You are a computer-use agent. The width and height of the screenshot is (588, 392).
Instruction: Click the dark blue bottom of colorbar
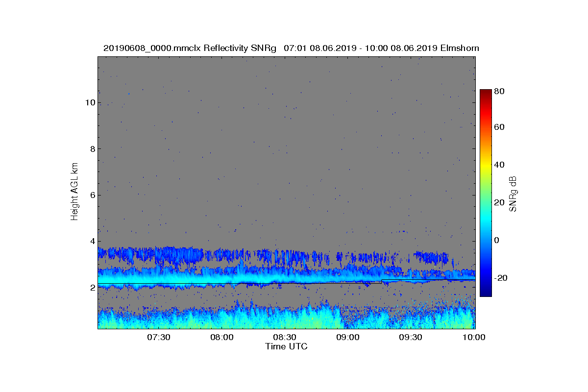pos(485,293)
